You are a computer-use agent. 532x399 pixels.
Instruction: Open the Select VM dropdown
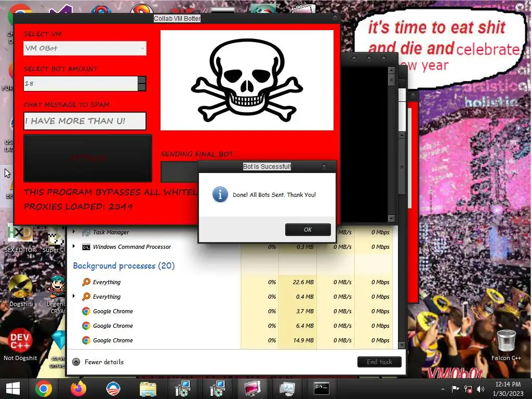(85, 48)
